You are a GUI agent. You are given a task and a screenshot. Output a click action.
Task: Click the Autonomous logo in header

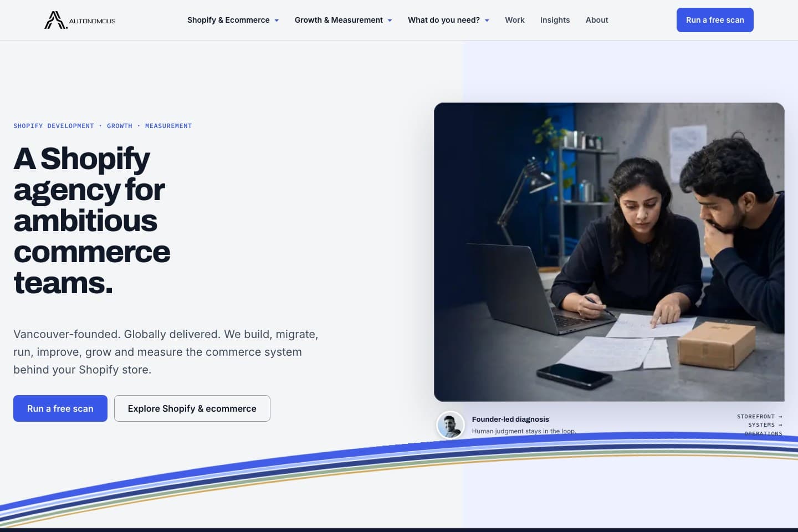tap(80, 20)
